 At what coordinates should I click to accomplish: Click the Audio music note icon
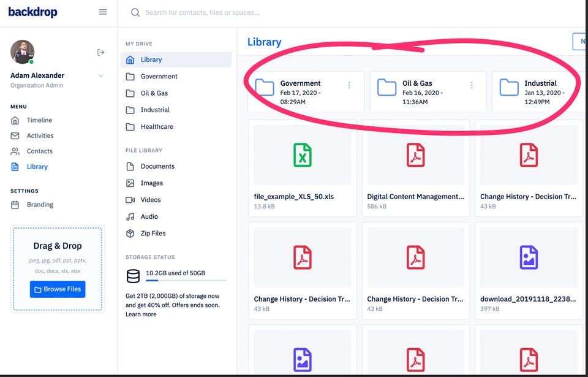130,216
